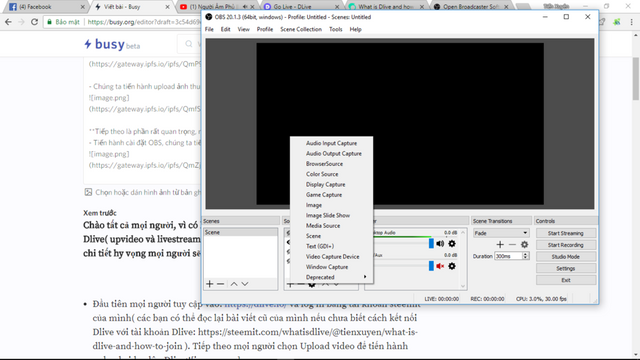
Task: Select the Scene item in Scenes list
Action: coord(240,232)
